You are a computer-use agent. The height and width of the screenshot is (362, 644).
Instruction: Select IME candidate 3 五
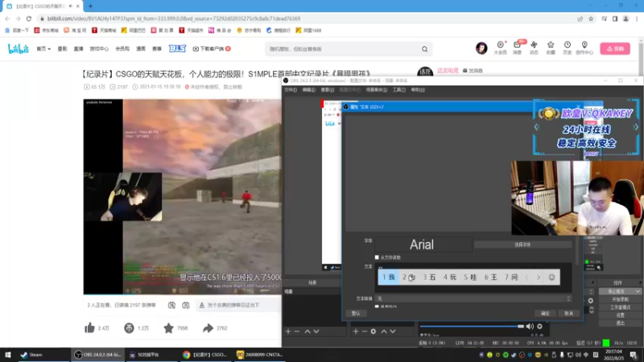tap(429, 278)
